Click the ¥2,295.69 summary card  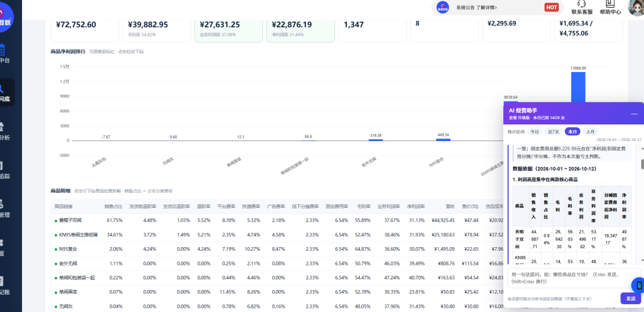tap(516, 31)
